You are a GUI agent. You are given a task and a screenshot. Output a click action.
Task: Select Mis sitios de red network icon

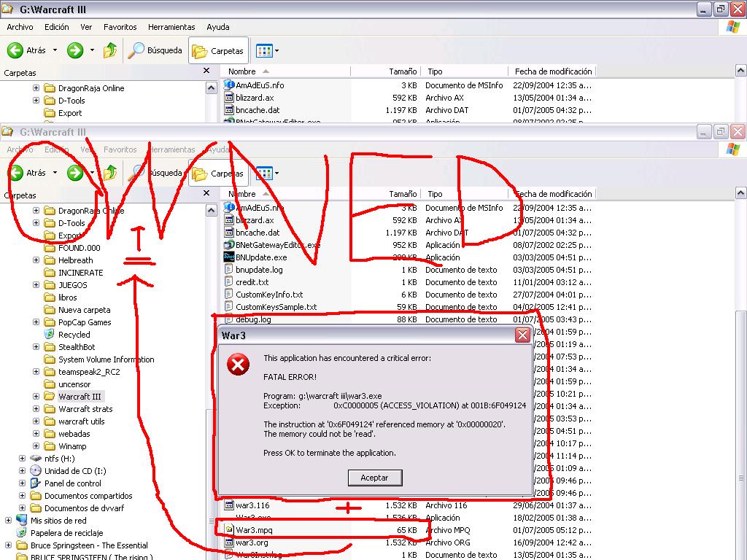22,520
